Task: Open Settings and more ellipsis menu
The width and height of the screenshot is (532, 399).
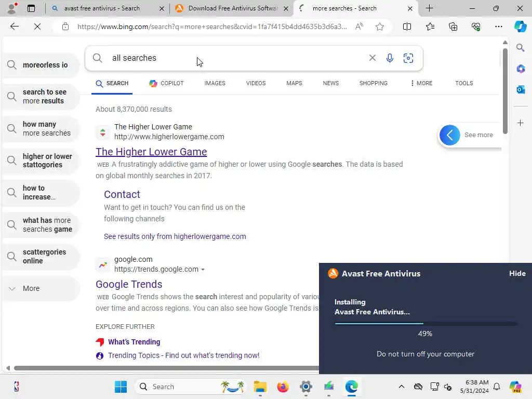Action: 498,26
